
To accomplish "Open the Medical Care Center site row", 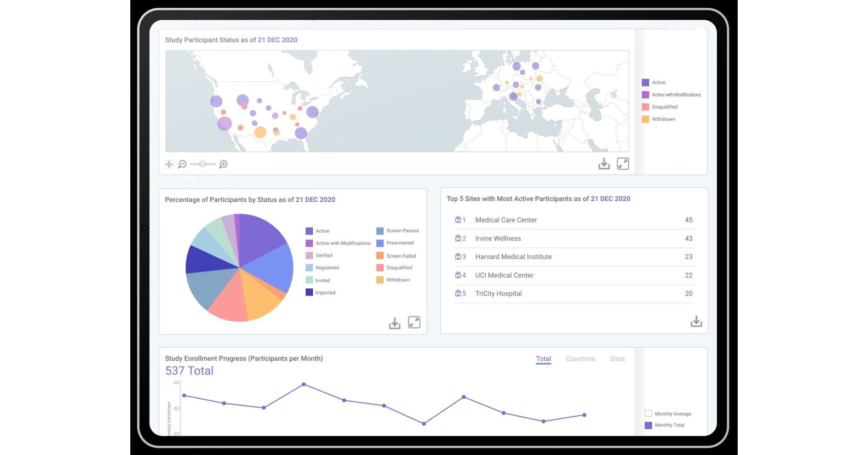I will pos(574,220).
